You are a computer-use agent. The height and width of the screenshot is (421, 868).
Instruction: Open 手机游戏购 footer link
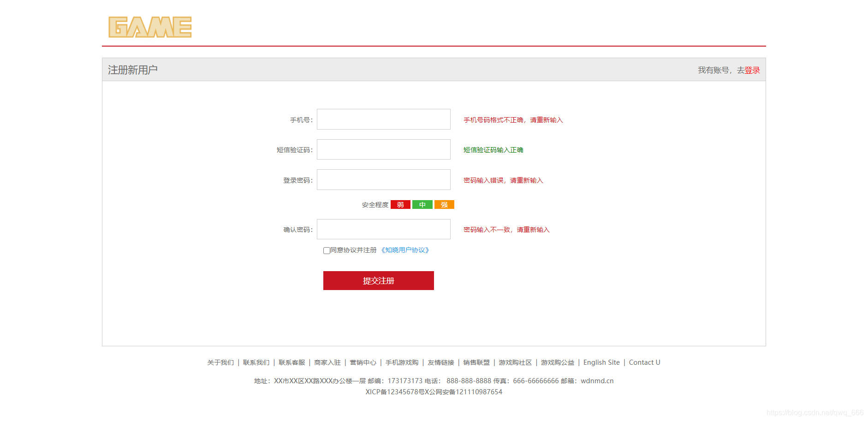[402, 362]
